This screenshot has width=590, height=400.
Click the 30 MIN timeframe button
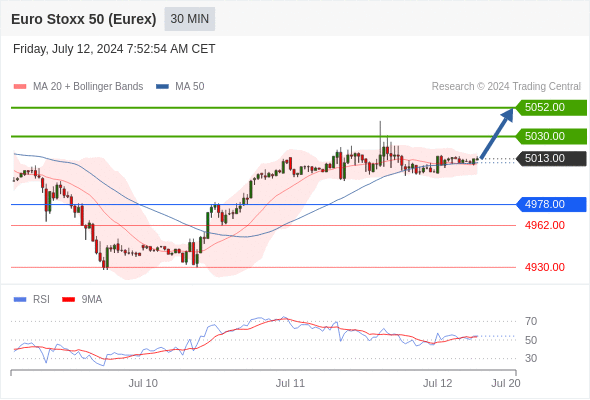click(x=190, y=19)
